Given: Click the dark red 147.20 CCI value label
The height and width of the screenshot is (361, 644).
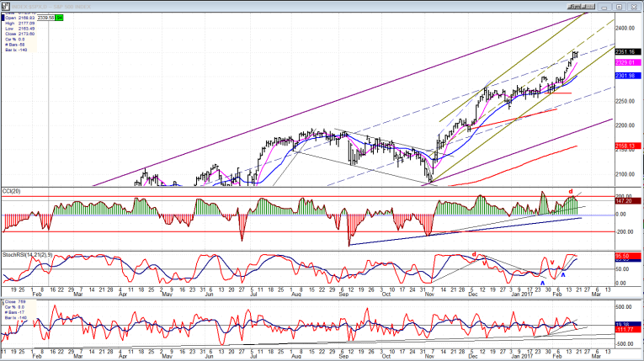Looking at the screenshot, I should point(627,201).
